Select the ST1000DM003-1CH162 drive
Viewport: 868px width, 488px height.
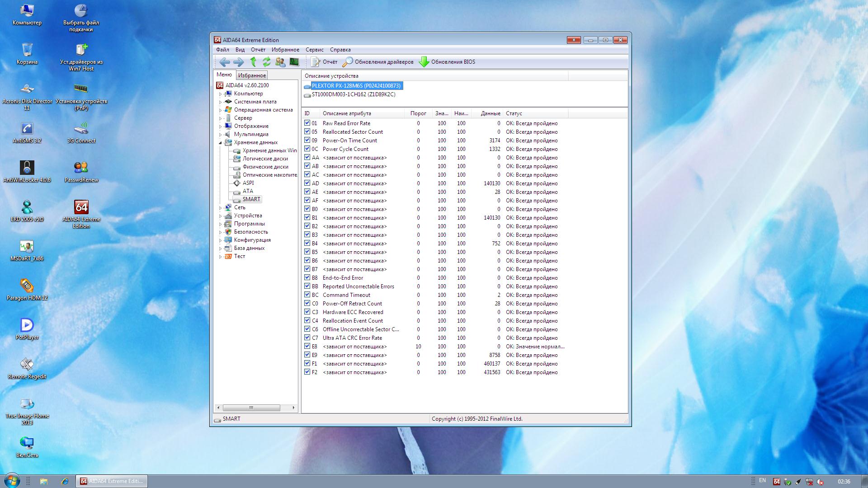tap(353, 94)
